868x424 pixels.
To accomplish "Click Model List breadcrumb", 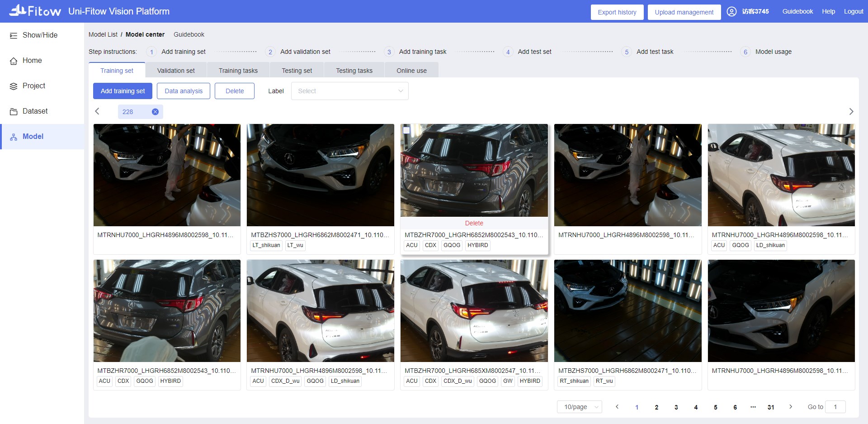I will coord(103,34).
